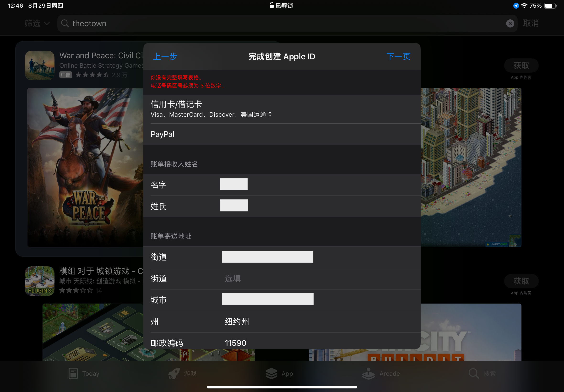Viewport: 564px width, 392px height.
Task: Open the PLUGINS mod app icon
Action: [39, 281]
